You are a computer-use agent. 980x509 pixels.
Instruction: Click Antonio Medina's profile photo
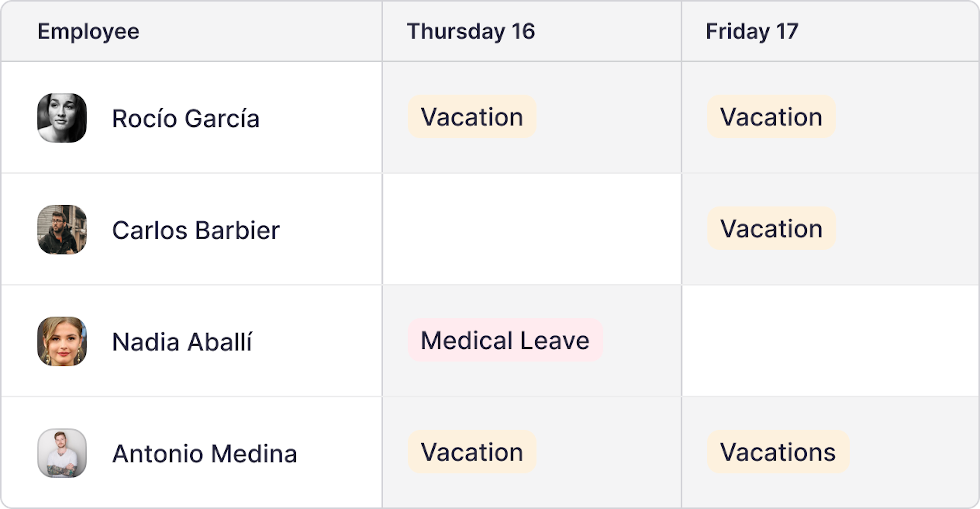pyautogui.click(x=62, y=453)
